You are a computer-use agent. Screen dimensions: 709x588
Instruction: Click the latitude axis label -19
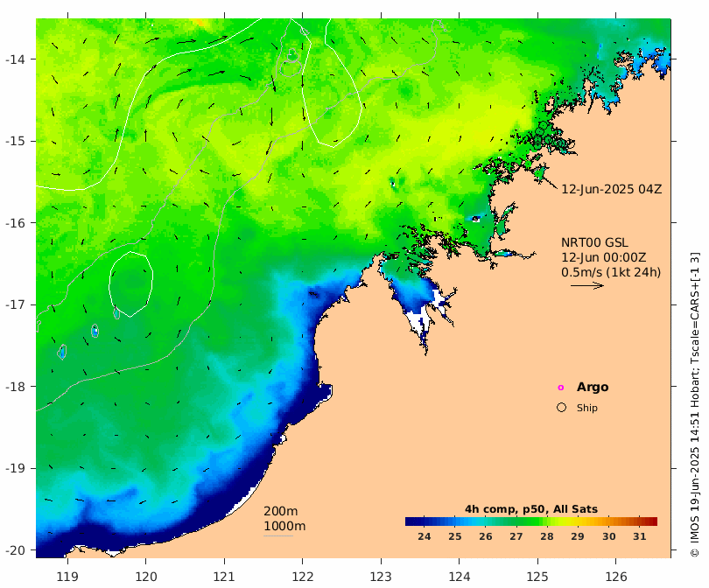15,468
